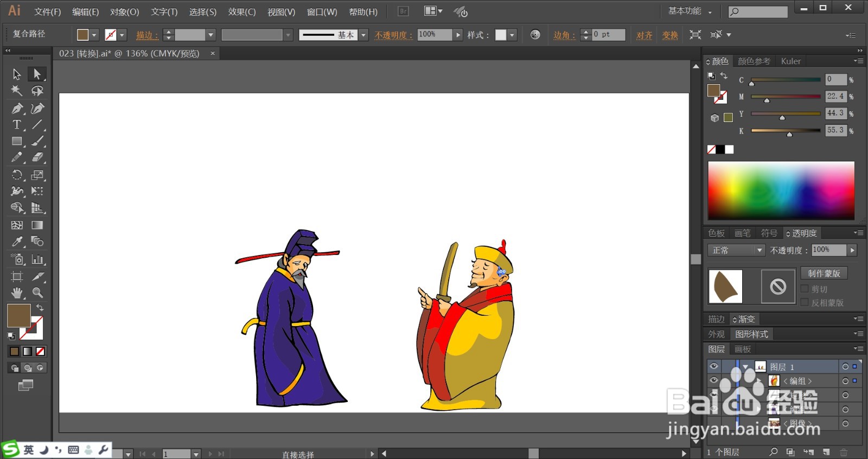Click the Create New Layer icon
This screenshot has width=868, height=459.
[826, 452]
